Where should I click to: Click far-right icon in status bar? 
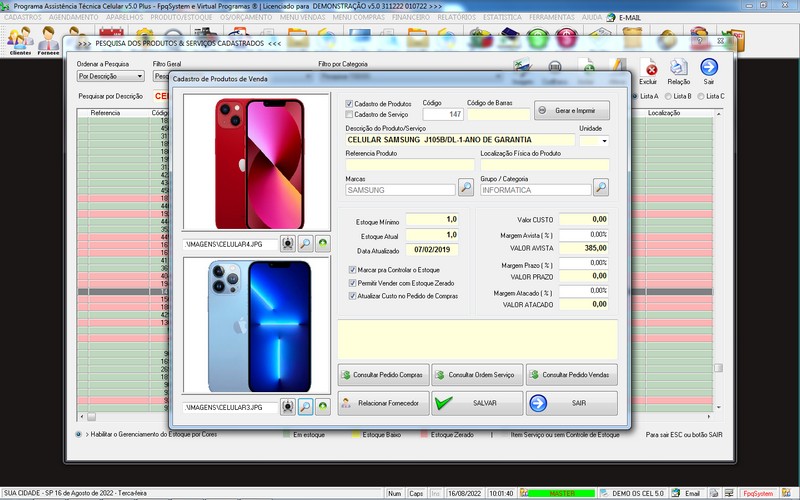[786, 493]
